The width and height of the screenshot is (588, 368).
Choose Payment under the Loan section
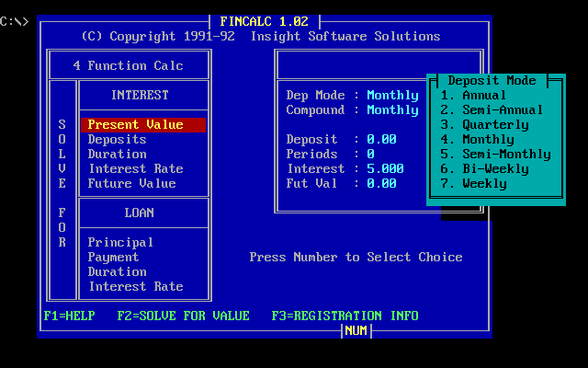pyautogui.click(x=113, y=257)
